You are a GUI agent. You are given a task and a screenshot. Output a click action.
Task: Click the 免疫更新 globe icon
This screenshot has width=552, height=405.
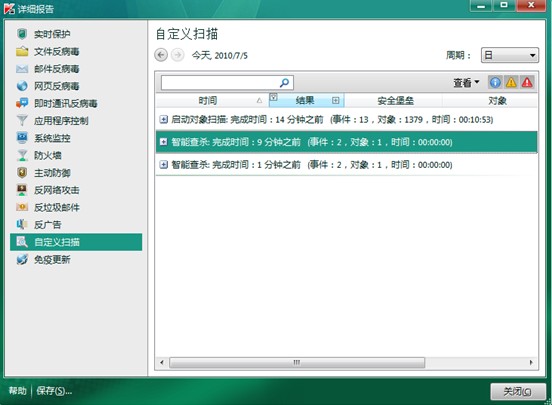coord(22,260)
